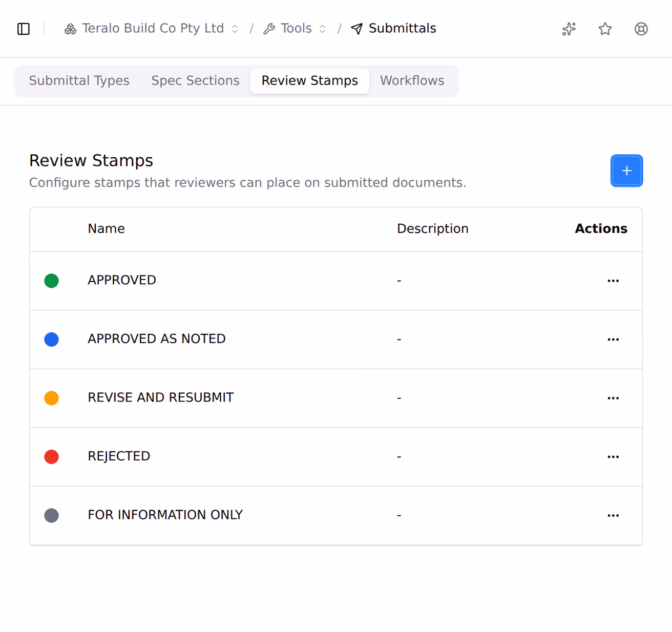Click the FOR INFORMATION ONLY stamp name

(x=165, y=515)
